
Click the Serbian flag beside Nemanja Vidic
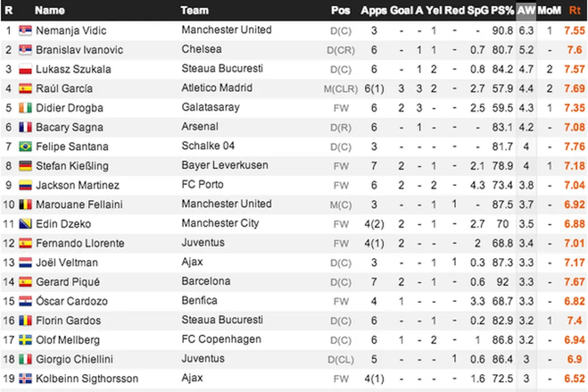click(x=25, y=30)
